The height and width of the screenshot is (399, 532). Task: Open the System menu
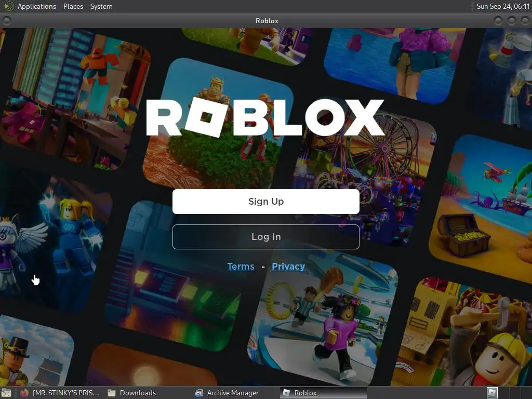tap(101, 6)
